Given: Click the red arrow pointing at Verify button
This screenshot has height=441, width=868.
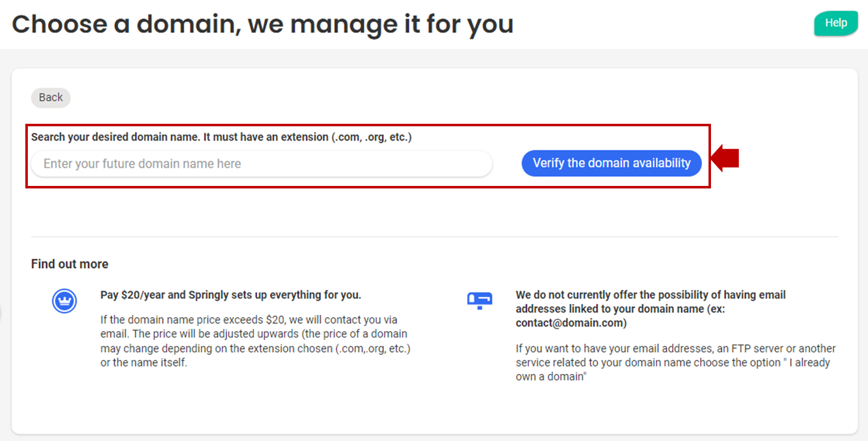Looking at the screenshot, I should [x=725, y=159].
